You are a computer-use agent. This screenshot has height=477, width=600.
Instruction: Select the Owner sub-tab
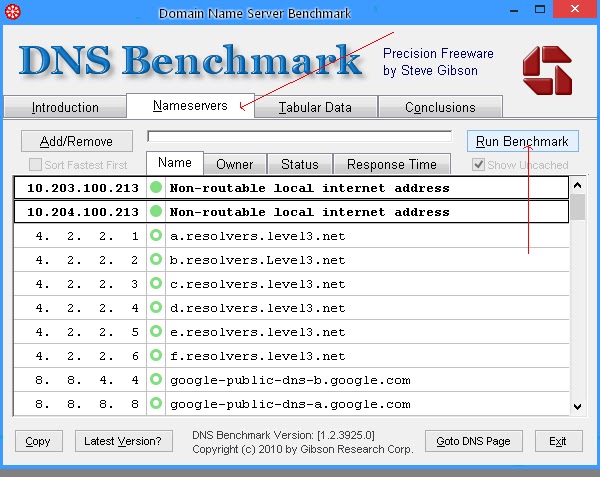(235, 164)
